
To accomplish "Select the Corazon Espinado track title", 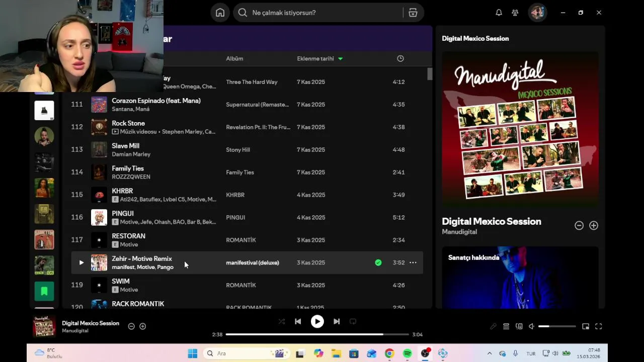I will coord(156,101).
